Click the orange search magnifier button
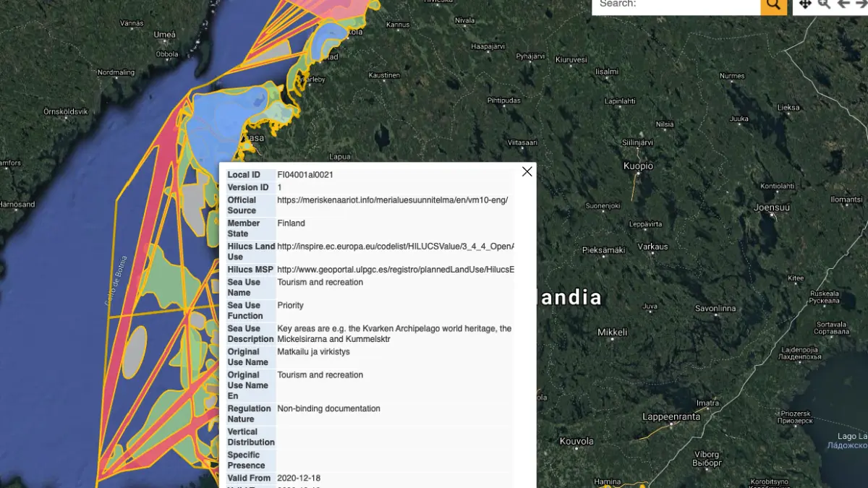The width and height of the screenshot is (868, 488). [773, 6]
